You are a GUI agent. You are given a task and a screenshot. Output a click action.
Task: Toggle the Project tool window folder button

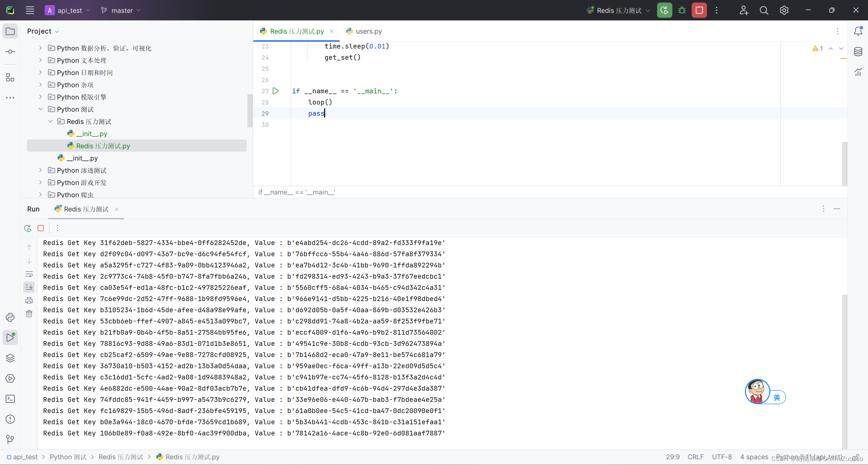coord(10,31)
